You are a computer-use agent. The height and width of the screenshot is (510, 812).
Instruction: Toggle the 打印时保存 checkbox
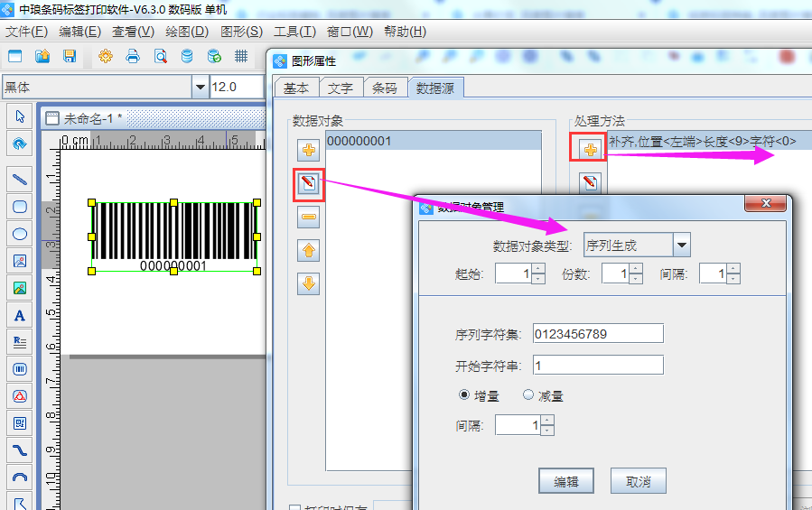(x=294, y=508)
